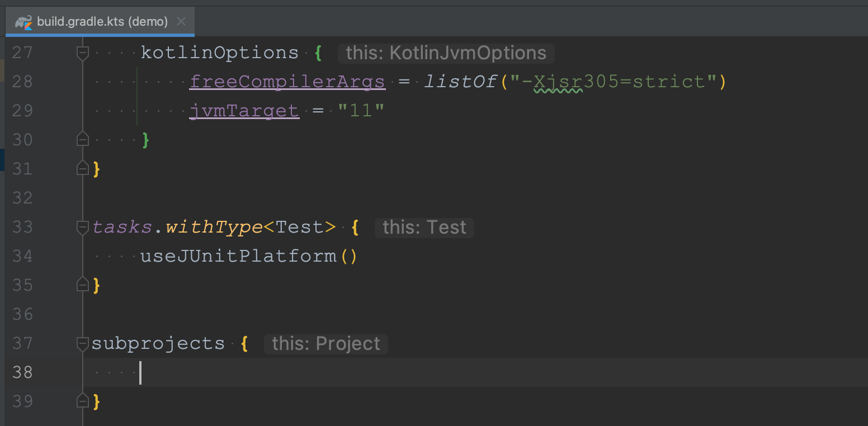Click the kotlinOptions identifier
The width and height of the screenshot is (868, 426).
220,53
